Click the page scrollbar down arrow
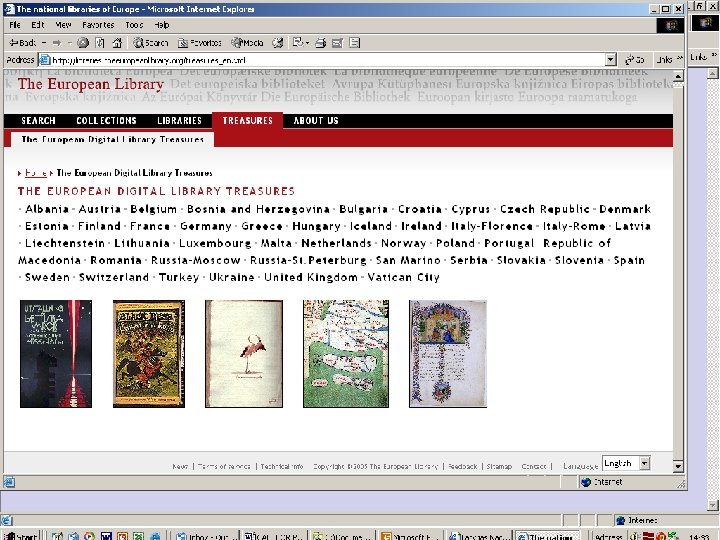The width and height of the screenshot is (720, 540). [x=678, y=467]
